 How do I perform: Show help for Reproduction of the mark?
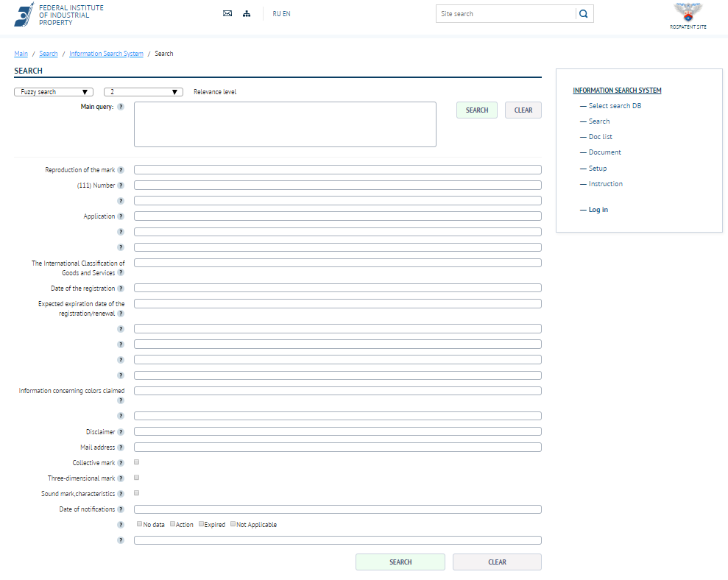point(121,170)
